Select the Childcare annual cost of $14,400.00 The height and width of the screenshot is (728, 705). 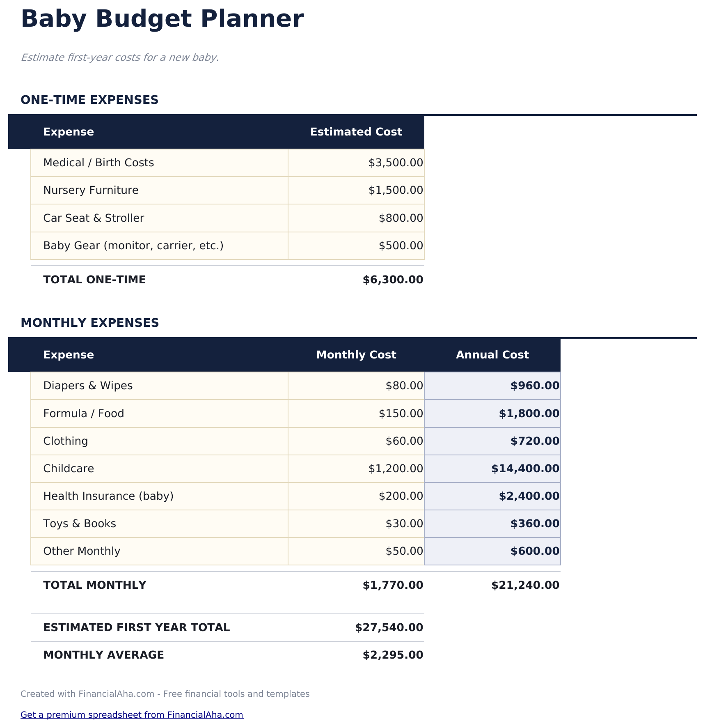tap(492, 468)
